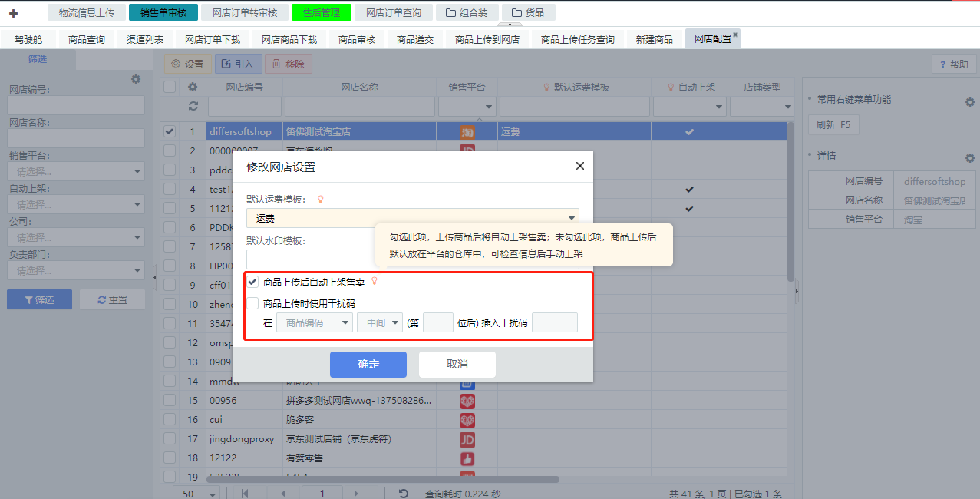Click the gear icon in grid header
This screenshot has width=980, height=499.
click(193, 87)
